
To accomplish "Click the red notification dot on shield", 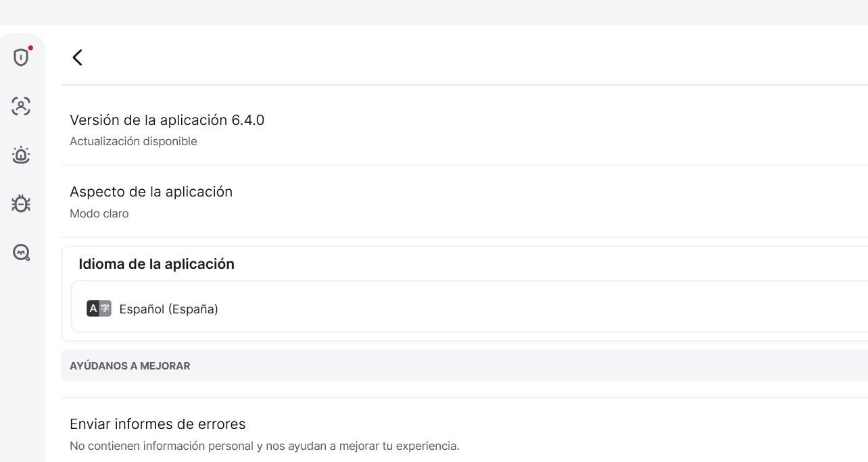I will click(x=30, y=48).
